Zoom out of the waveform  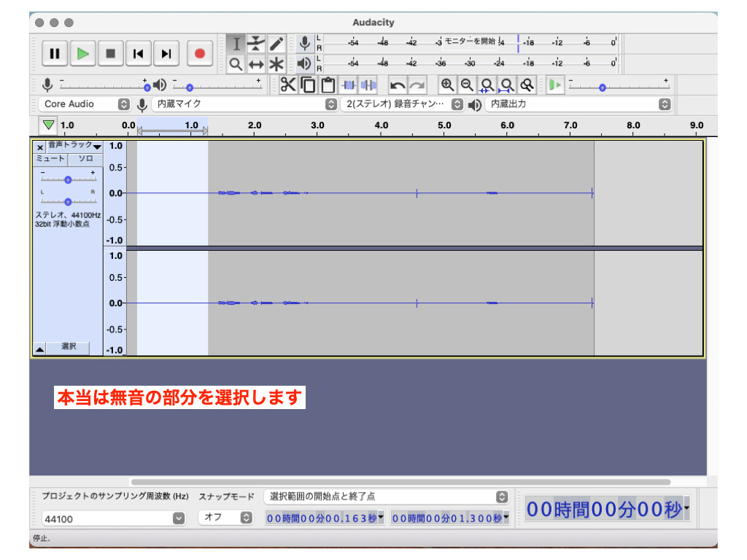click(x=467, y=85)
